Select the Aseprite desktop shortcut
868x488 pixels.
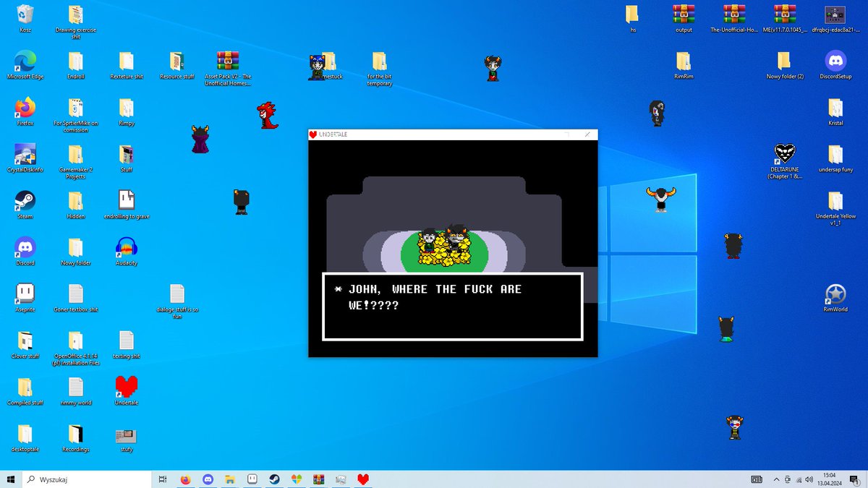(25, 298)
